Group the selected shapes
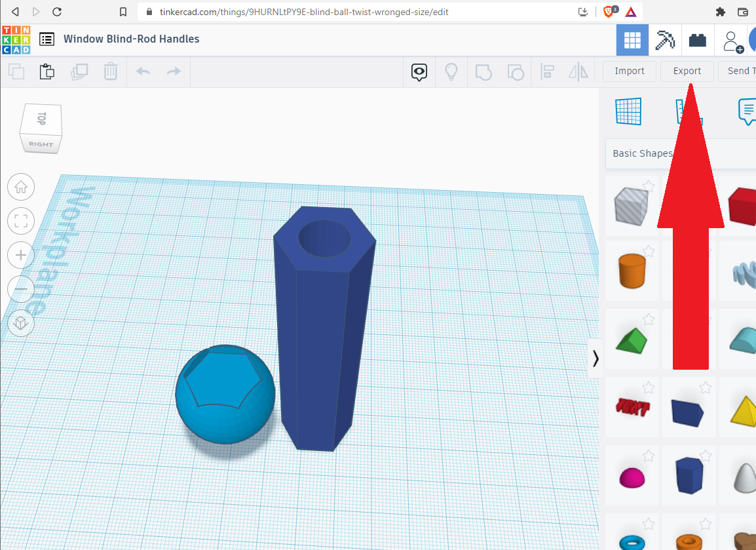Viewport: 756px width, 550px height. (483, 72)
